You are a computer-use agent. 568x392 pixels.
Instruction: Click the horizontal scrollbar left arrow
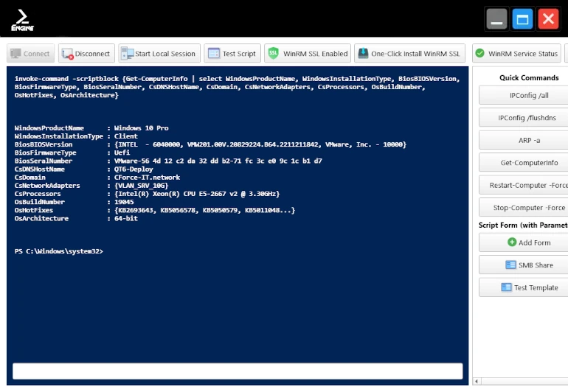[x=477, y=381]
